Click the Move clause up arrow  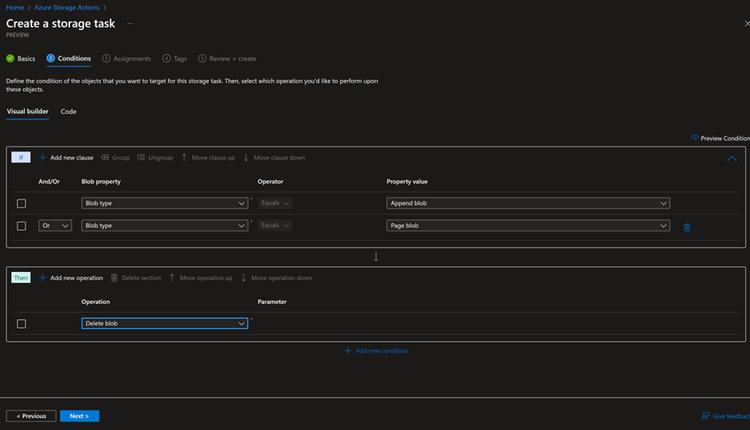[184, 157]
